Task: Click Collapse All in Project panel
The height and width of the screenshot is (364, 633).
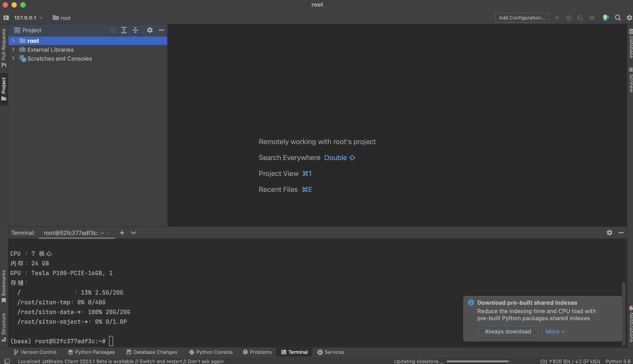Action: click(x=135, y=30)
